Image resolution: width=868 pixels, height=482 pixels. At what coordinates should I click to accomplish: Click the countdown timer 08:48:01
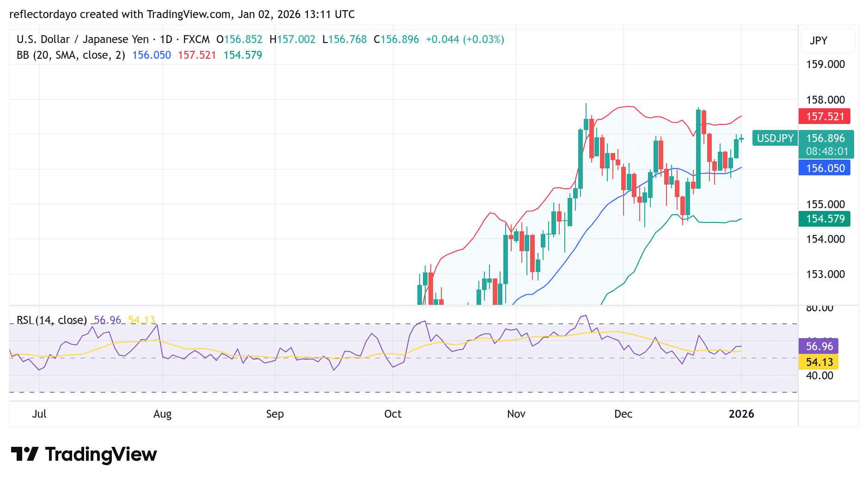coord(827,151)
